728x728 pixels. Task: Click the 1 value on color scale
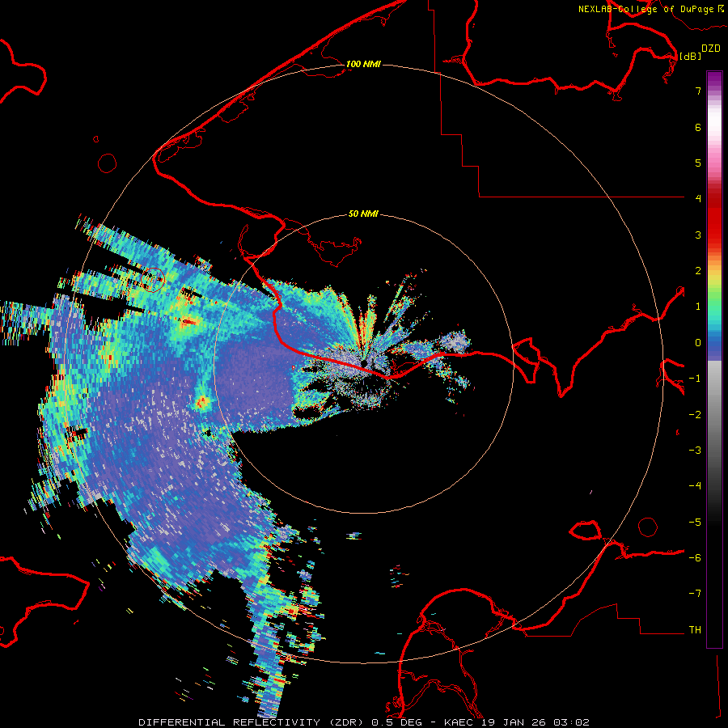[698, 307]
